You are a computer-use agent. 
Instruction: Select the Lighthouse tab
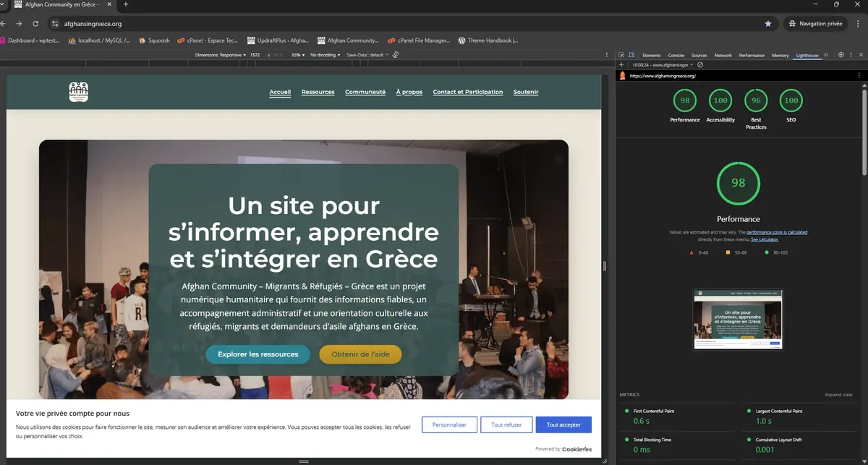(x=807, y=55)
